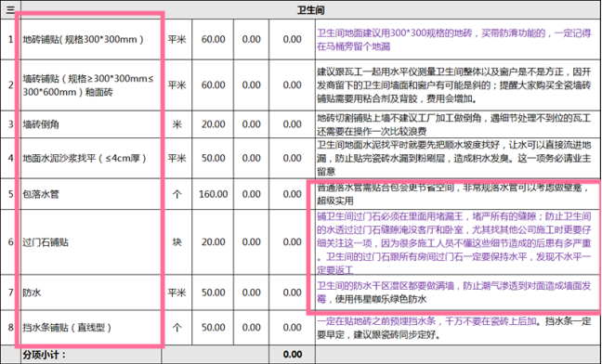Click the 0.00 right after 20.00 in 墙砖倒角 row
Viewport: 602px width, 364px height.
tap(252, 124)
